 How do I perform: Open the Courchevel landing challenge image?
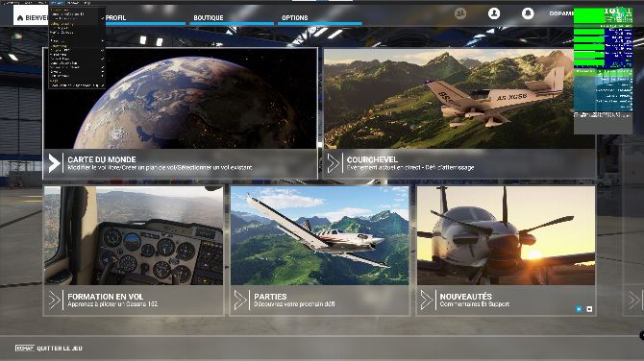(x=458, y=99)
